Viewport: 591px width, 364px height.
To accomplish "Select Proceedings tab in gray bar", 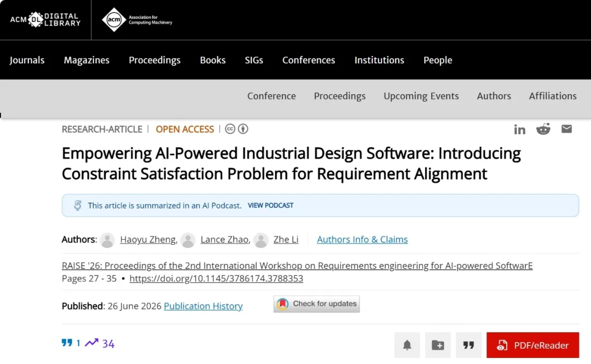I will 340,96.
